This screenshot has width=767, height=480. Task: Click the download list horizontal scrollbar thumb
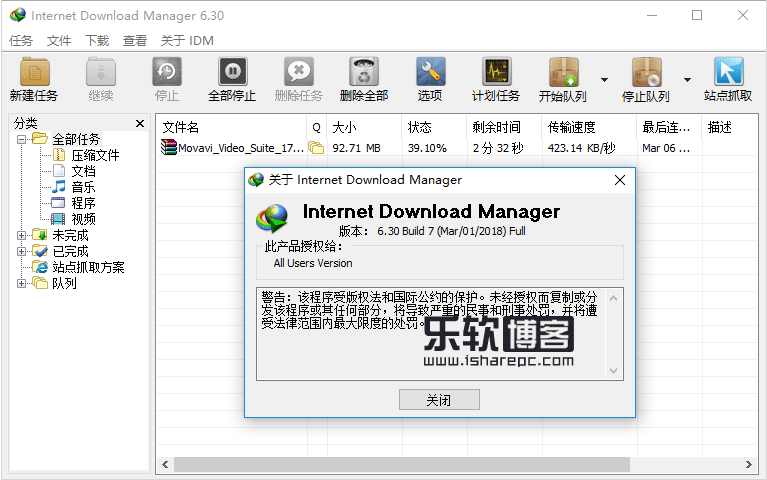[402, 464]
